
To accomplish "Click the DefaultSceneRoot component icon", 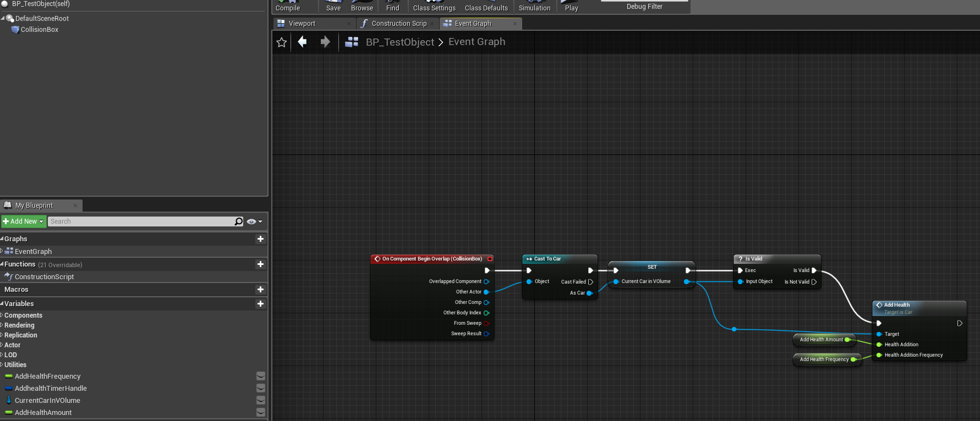I will pos(10,18).
